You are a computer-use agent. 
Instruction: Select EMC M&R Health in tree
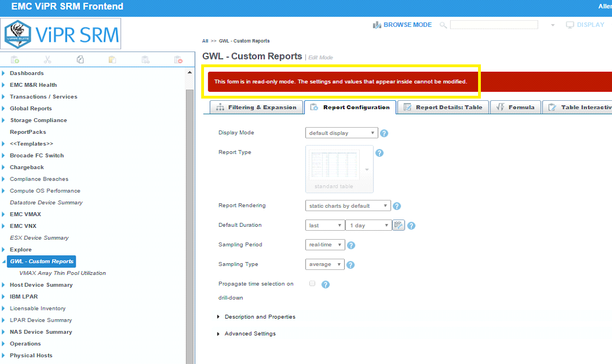click(x=33, y=85)
